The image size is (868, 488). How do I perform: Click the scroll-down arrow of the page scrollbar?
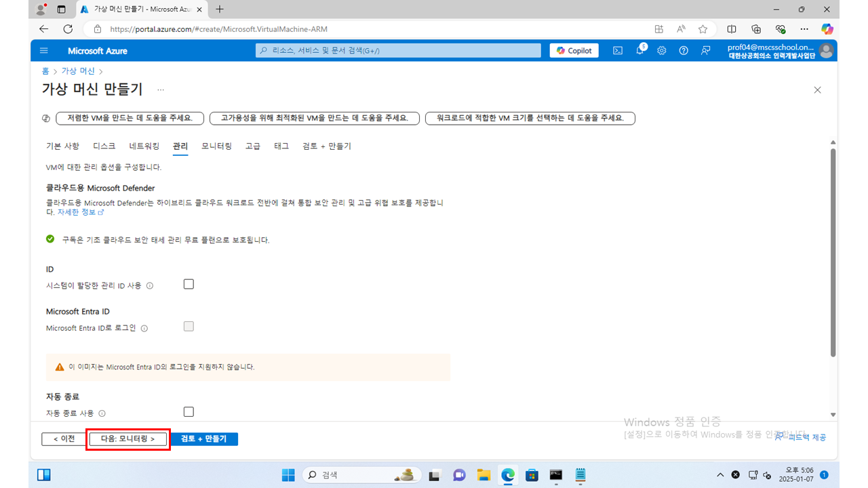pyautogui.click(x=833, y=414)
